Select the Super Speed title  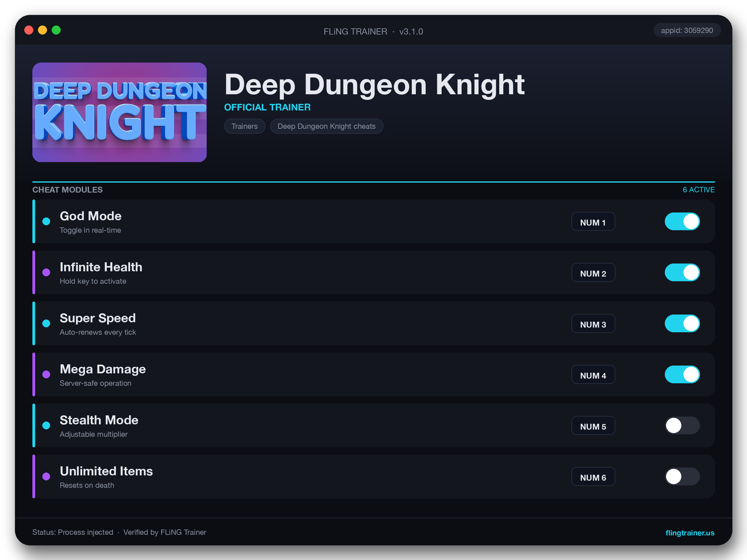98,318
